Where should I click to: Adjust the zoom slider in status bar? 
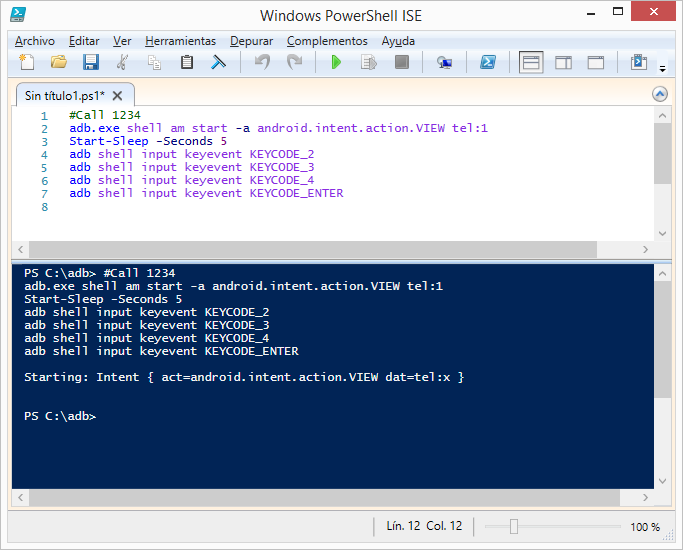514,526
